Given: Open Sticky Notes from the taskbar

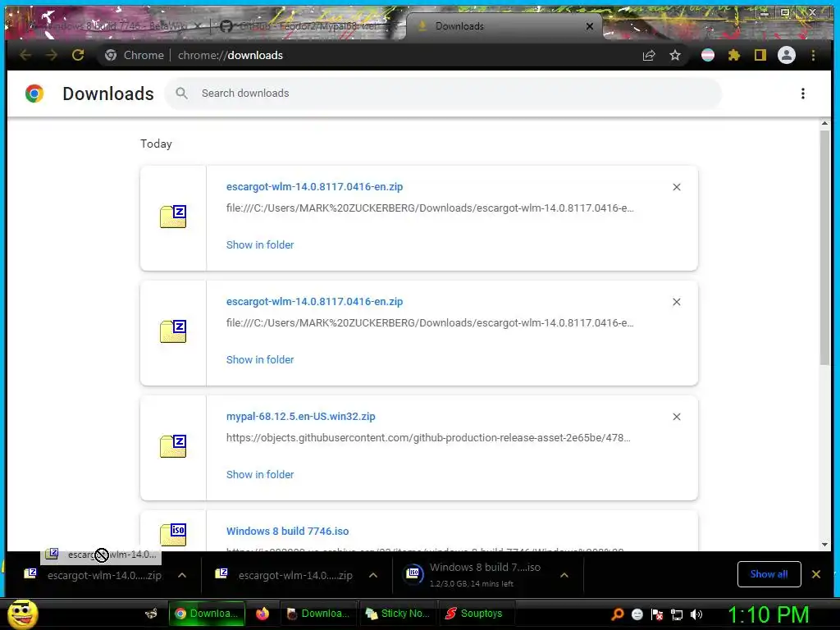Looking at the screenshot, I should [x=397, y=614].
